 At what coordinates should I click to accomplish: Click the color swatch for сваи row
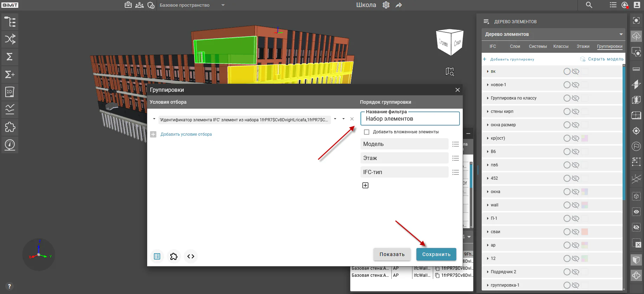(x=585, y=232)
